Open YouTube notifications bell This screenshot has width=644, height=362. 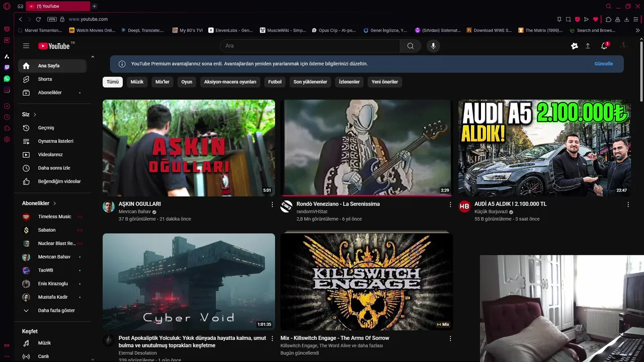pyautogui.click(x=604, y=46)
